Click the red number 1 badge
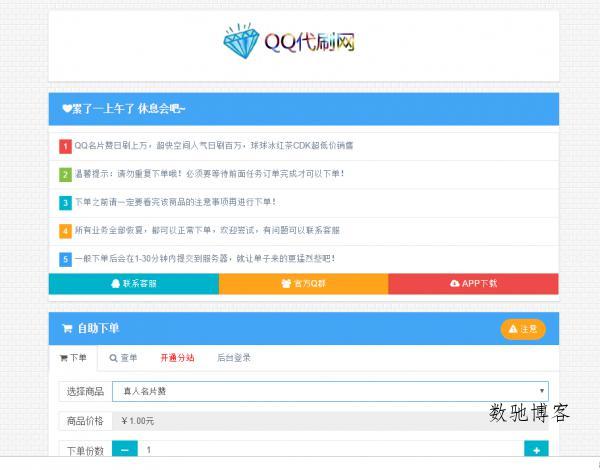 pyautogui.click(x=65, y=146)
